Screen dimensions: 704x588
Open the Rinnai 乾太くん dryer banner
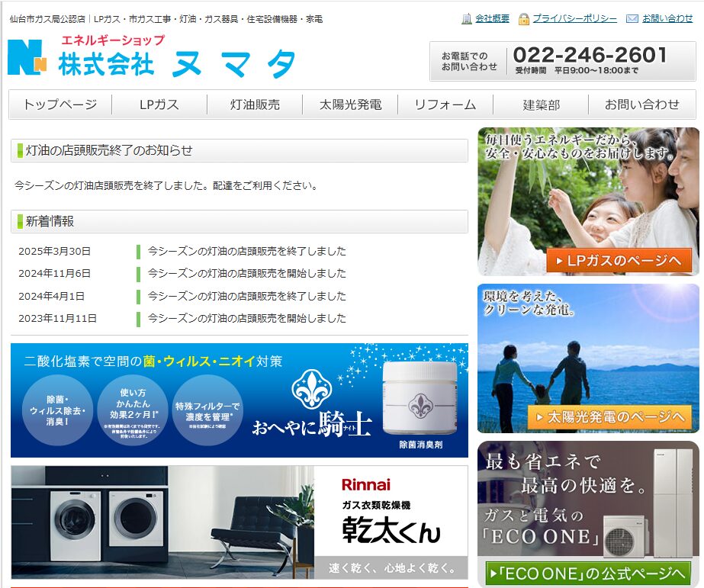pyautogui.click(x=239, y=522)
